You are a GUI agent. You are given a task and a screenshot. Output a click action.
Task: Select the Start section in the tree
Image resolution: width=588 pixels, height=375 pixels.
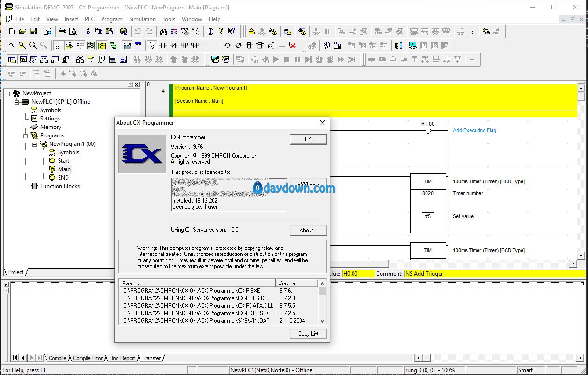tap(64, 161)
